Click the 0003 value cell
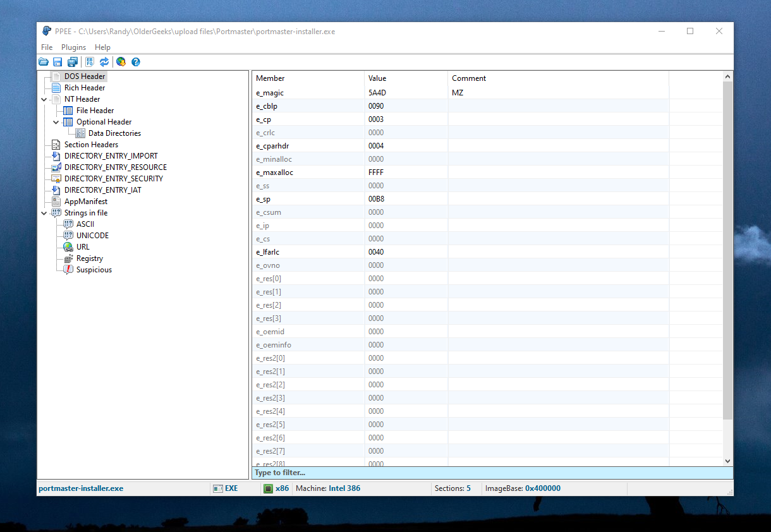Viewport: 771px width, 532px height. pyautogui.click(x=406, y=119)
